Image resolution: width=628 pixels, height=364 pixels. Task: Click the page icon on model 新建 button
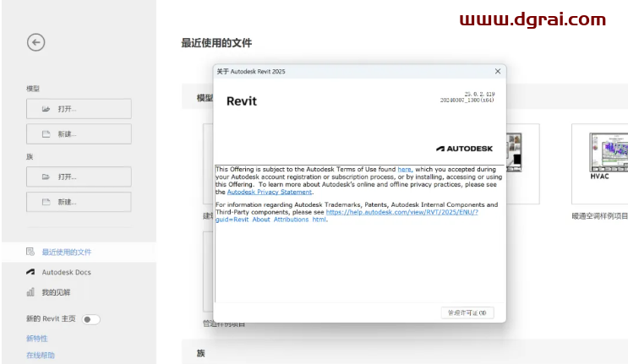(46, 134)
